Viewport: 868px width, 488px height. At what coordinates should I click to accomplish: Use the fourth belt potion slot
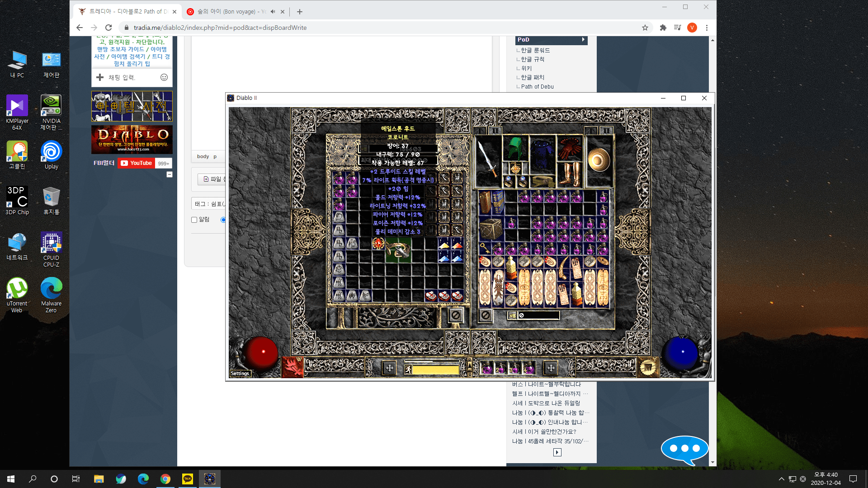pos(528,368)
